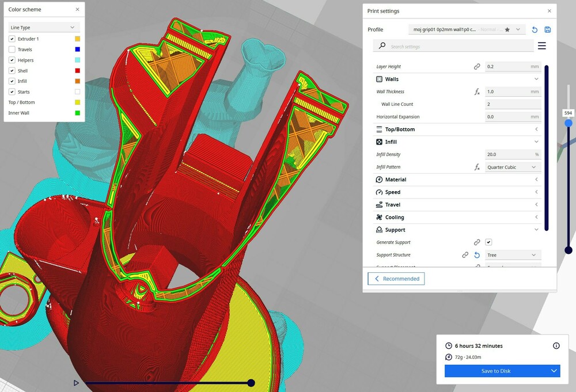Click the Material category icon
Viewport: 576px width, 392px height.
pyautogui.click(x=379, y=180)
